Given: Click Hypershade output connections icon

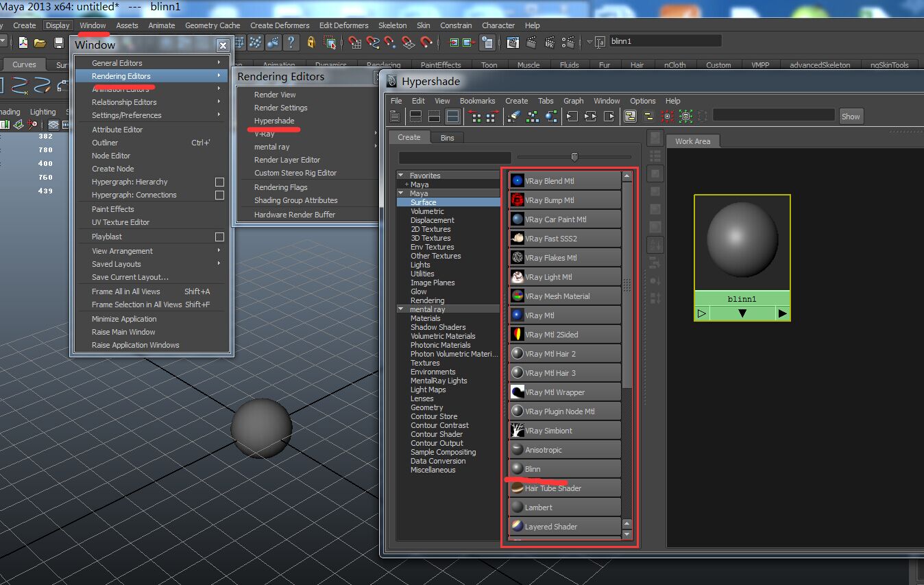Looking at the screenshot, I should [609, 117].
